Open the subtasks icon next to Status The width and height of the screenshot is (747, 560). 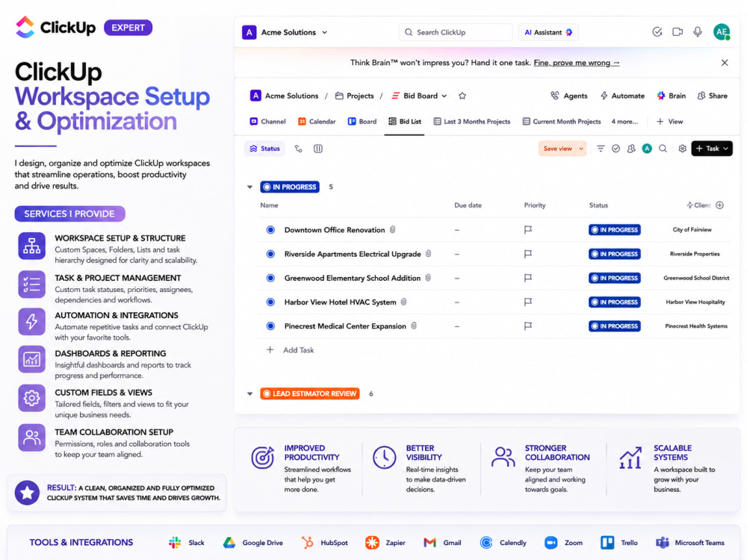(298, 149)
